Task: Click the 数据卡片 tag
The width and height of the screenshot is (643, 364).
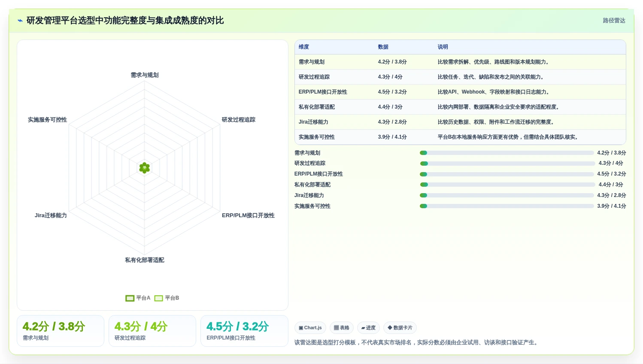Action: click(400, 328)
